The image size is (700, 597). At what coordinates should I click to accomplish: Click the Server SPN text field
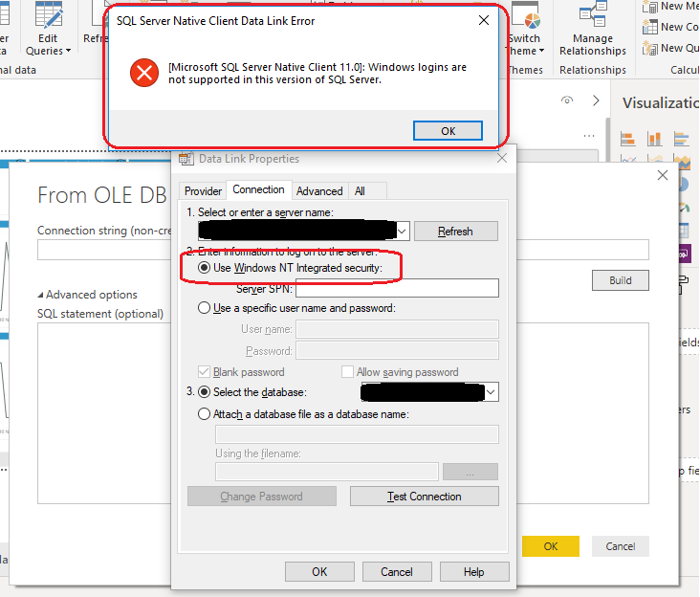click(397, 289)
